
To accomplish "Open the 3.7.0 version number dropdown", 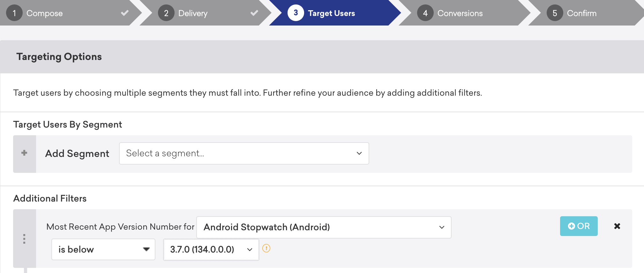I will pyautogui.click(x=211, y=249).
